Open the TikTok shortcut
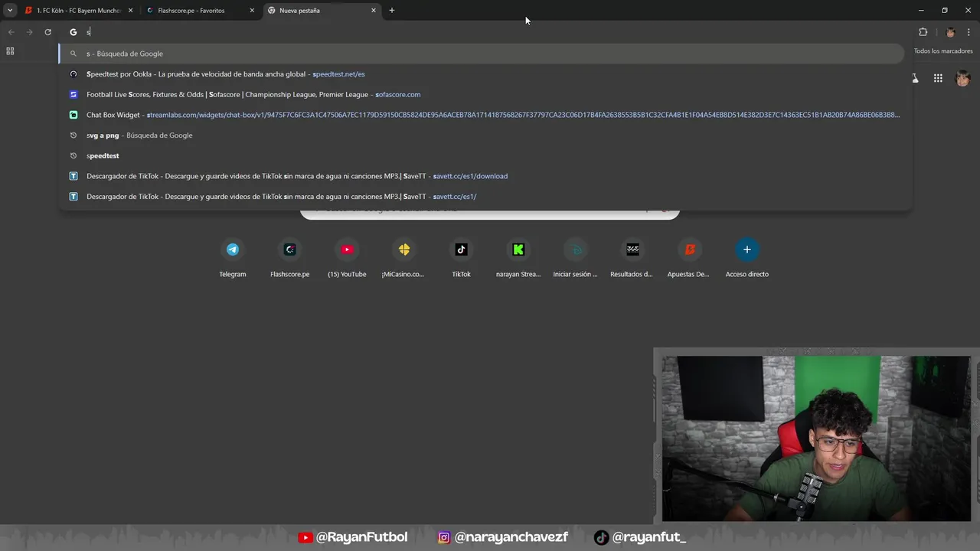Viewport: 980px width, 551px height. [x=461, y=258]
